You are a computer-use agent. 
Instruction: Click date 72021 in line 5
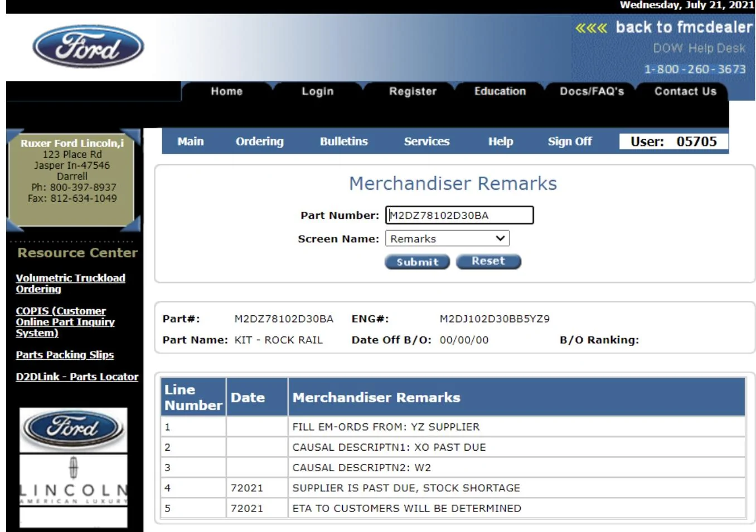(x=247, y=509)
